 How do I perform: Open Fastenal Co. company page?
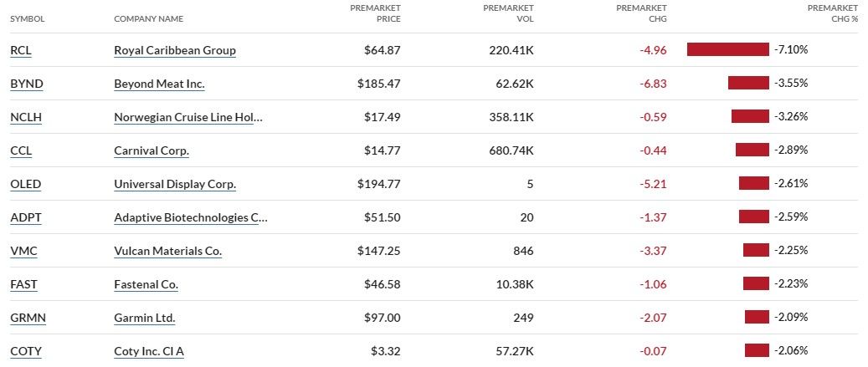point(146,284)
